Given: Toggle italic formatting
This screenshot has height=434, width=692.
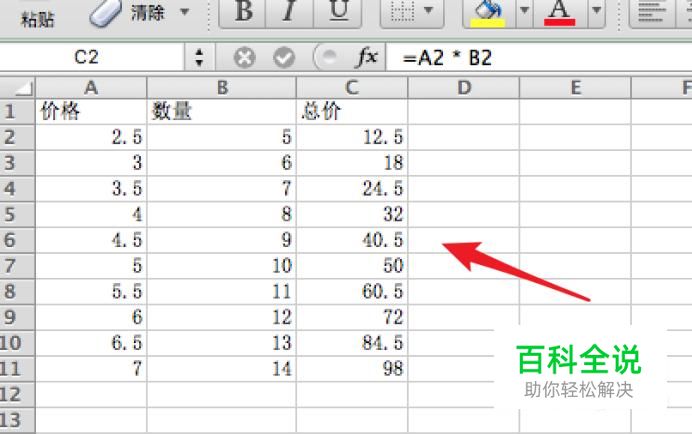Looking at the screenshot, I should coord(289,12).
